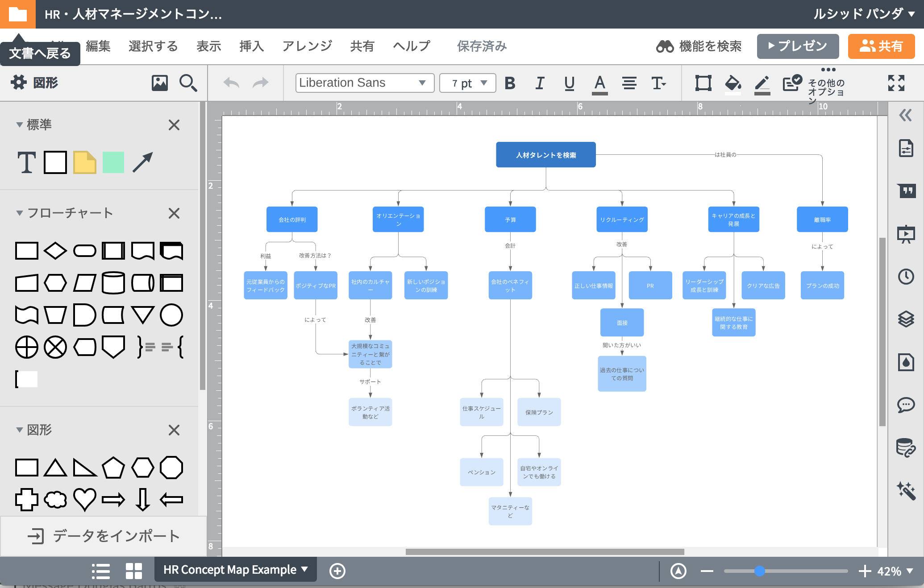Collapse the フローチャート shape section

[19, 213]
